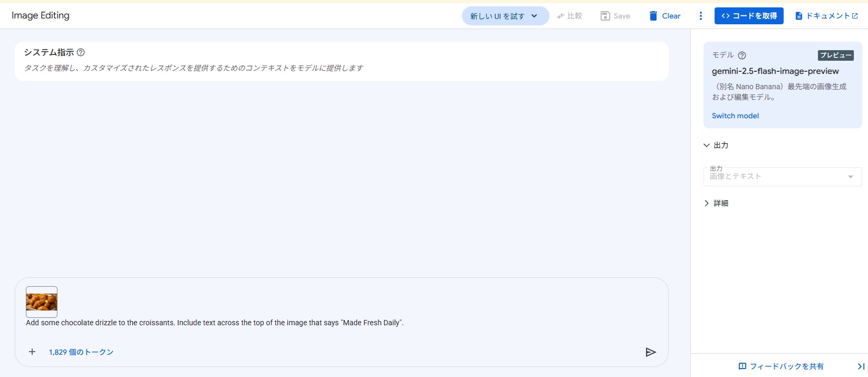Viewport: 868px width, 377px height.
Task: Click the help icon beside システム指示
Action: (x=81, y=52)
